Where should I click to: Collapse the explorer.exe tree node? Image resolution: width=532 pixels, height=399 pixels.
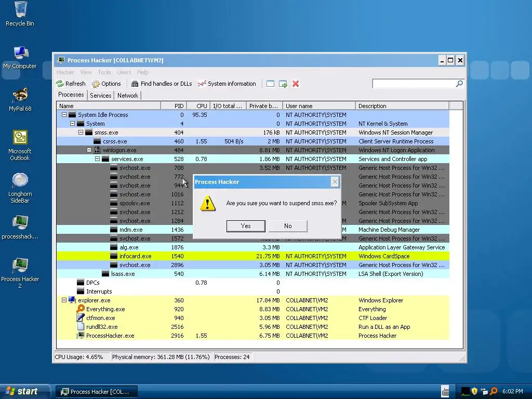point(64,300)
